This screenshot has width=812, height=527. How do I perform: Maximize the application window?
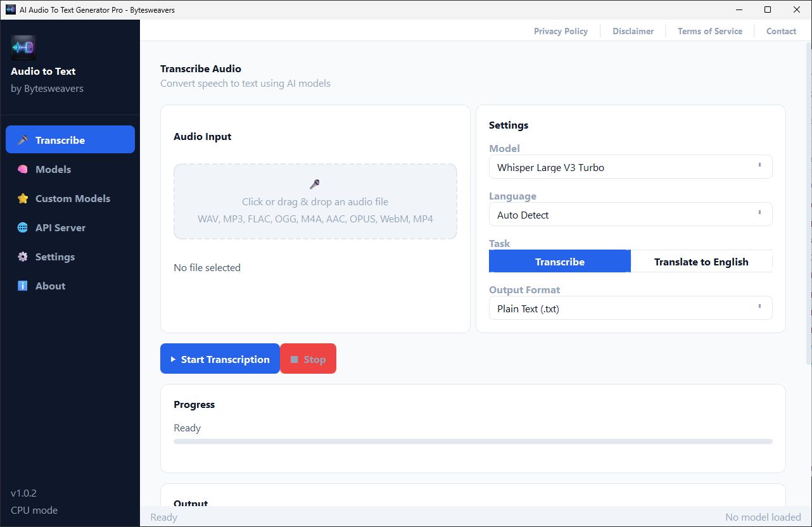click(768, 10)
